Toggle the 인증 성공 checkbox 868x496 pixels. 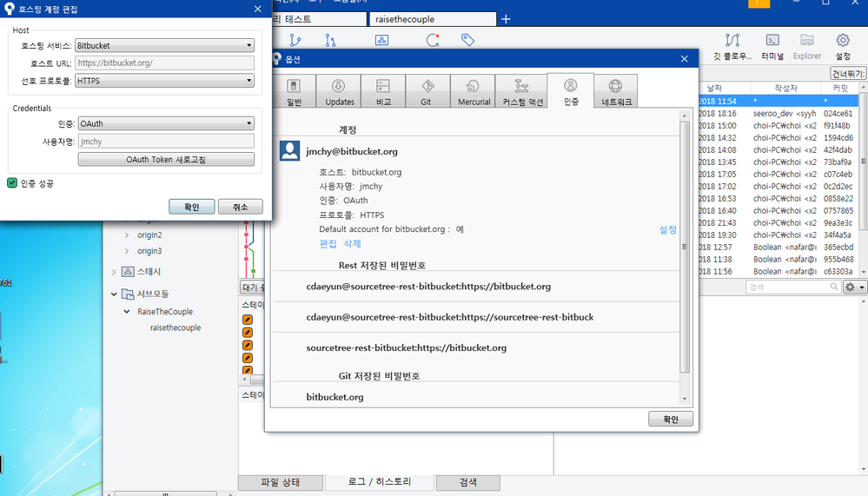(12, 182)
